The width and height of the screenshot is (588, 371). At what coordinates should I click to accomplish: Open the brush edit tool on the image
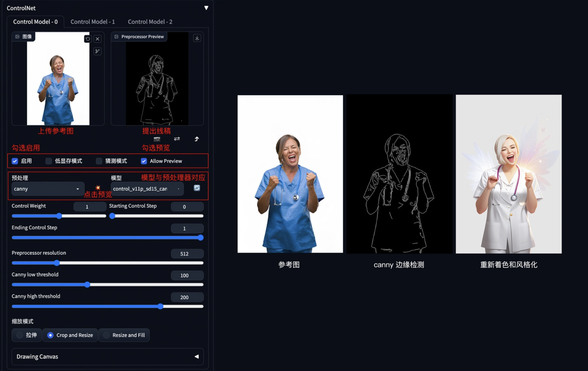97,51
